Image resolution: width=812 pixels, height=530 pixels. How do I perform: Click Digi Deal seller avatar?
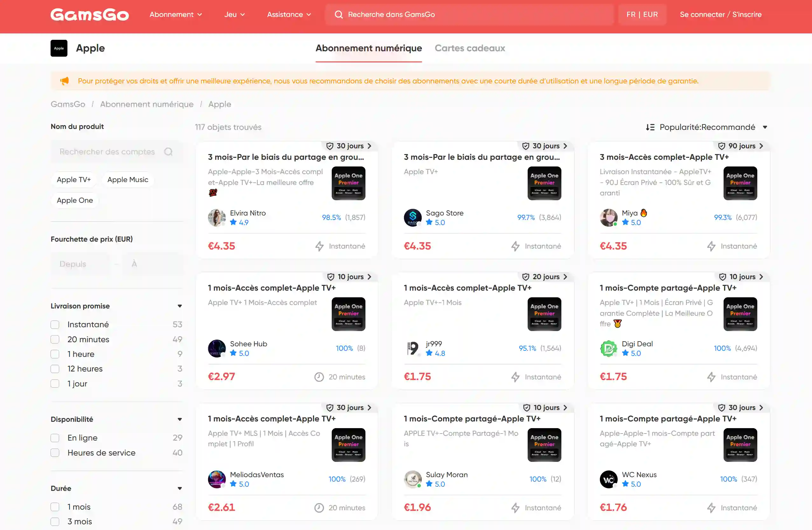click(x=609, y=348)
